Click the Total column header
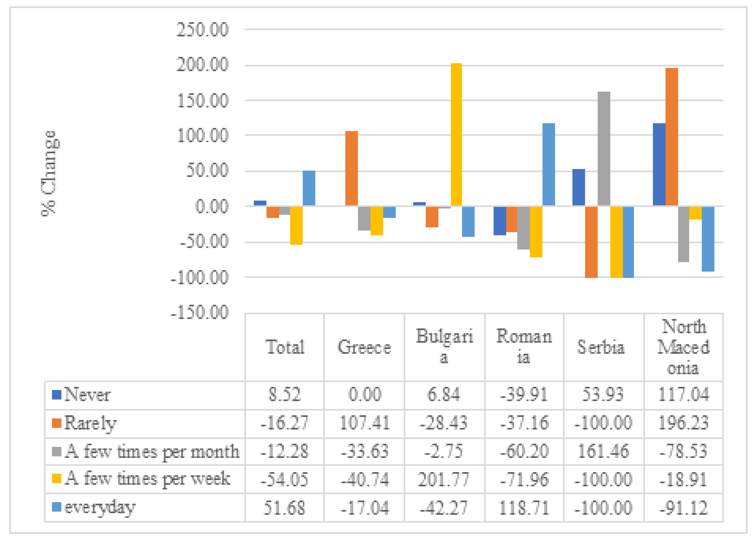756x543 pixels. coord(285,347)
